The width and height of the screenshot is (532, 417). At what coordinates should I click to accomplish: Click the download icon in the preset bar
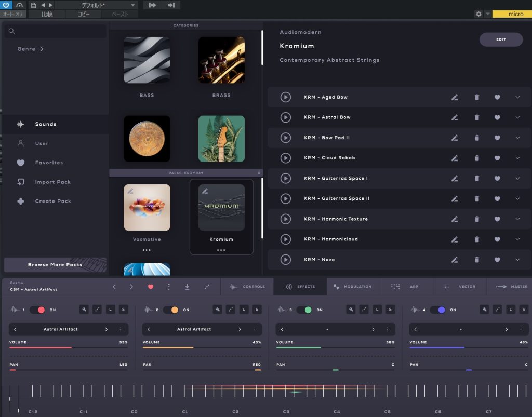pyautogui.click(x=187, y=286)
